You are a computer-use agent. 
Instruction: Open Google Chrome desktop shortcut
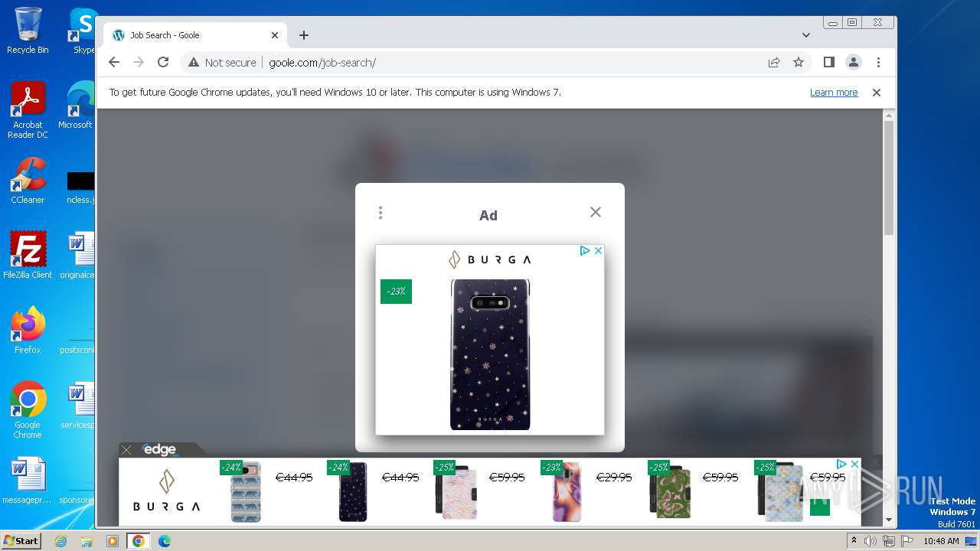click(x=28, y=410)
